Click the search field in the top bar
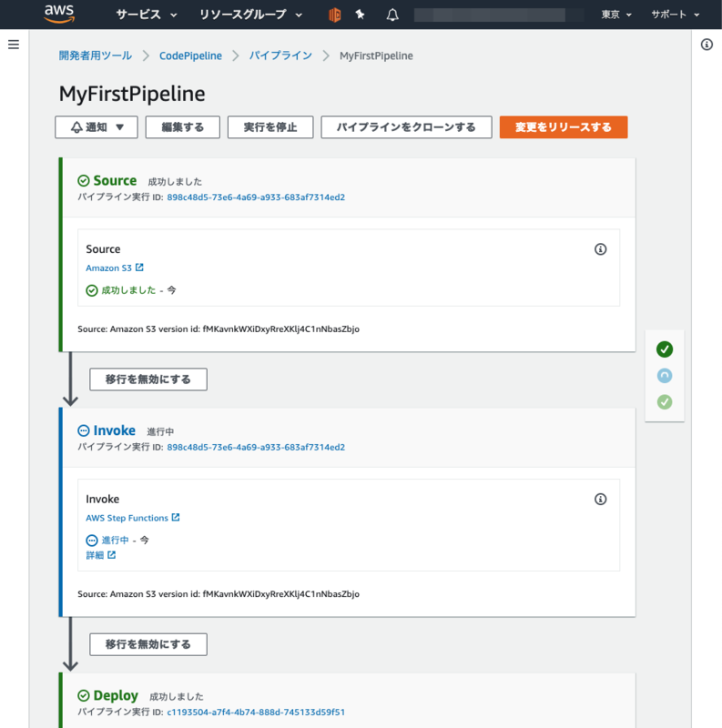 [498, 15]
